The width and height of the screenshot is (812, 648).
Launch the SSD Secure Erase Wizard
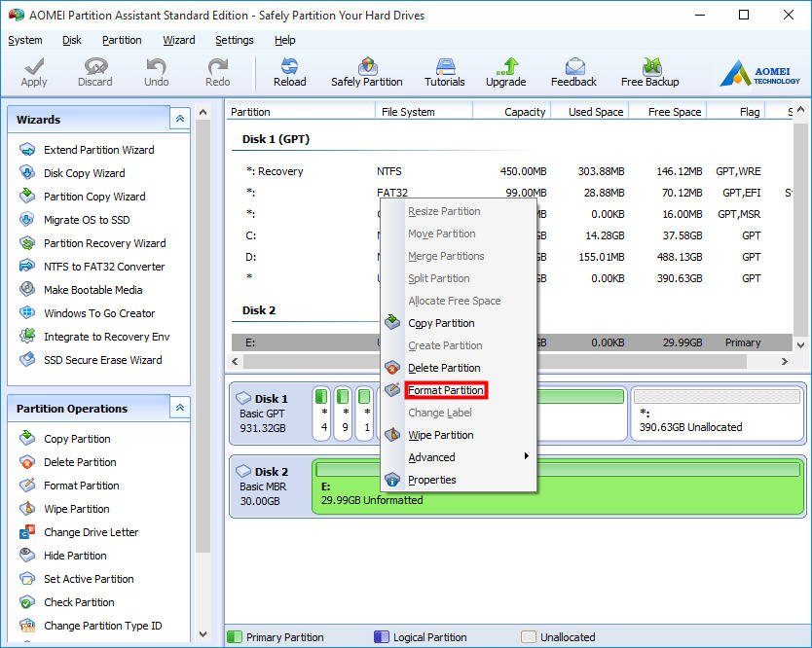point(102,360)
